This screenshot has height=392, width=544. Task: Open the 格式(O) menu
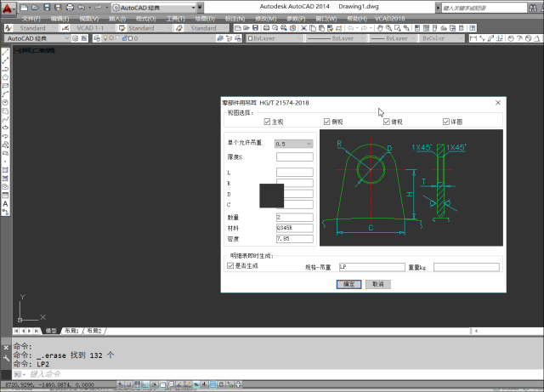coord(146,18)
